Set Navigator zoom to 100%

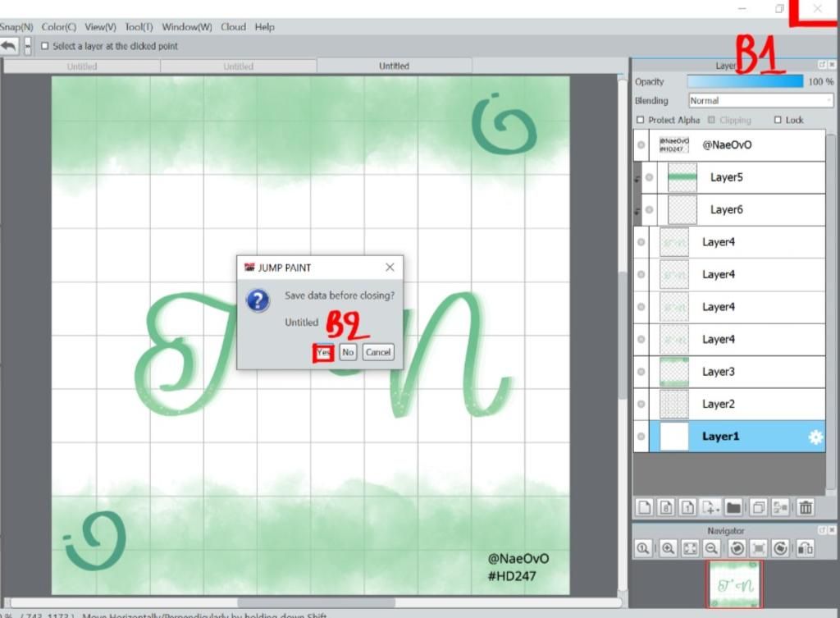pyautogui.click(x=643, y=548)
